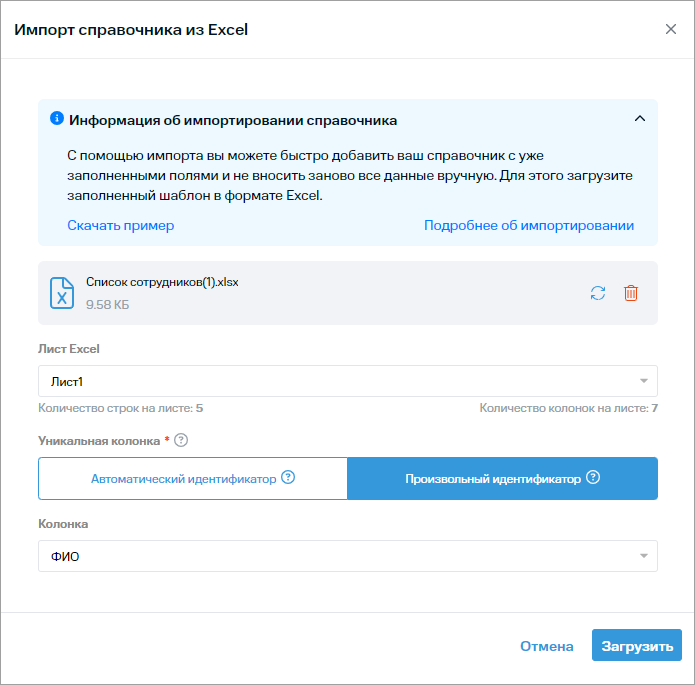Open Подробнее об импортировании link
The height and width of the screenshot is (685, 695).
coord(529,225)
